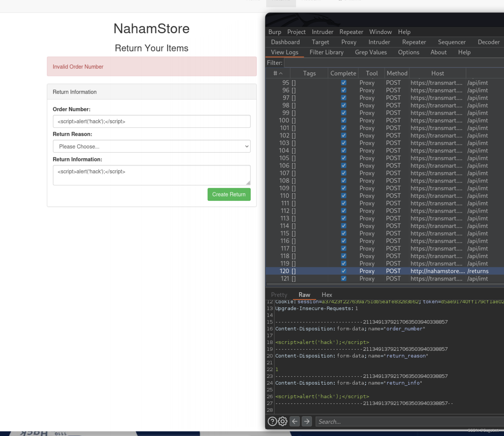
Task: Go to previous search match arrow
Action: pos(295,421)
